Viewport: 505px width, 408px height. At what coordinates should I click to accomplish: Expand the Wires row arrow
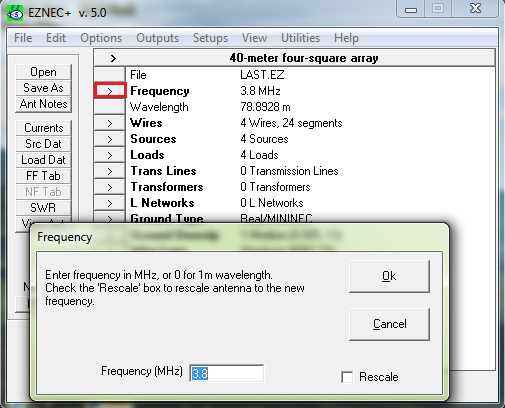[110, 123]
